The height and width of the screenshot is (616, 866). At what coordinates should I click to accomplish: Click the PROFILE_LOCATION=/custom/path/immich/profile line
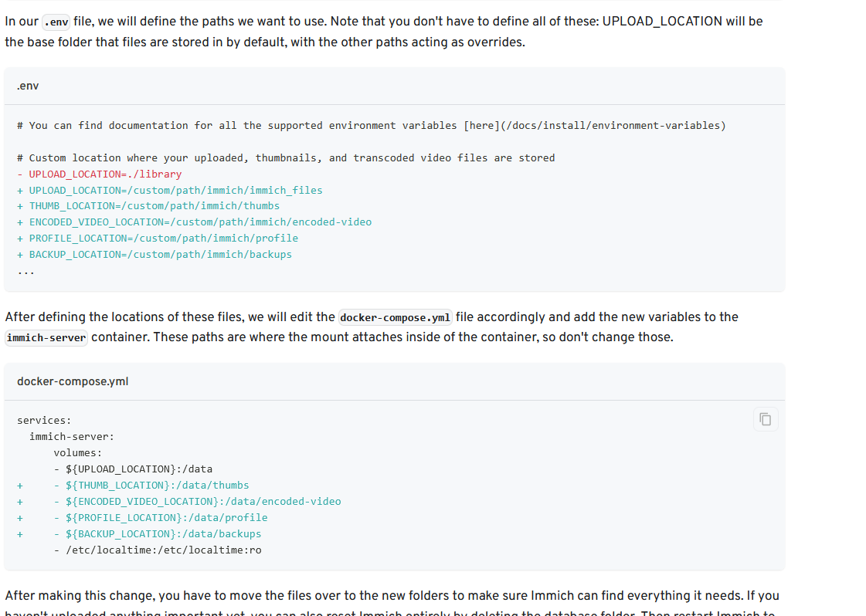[158, 239]
